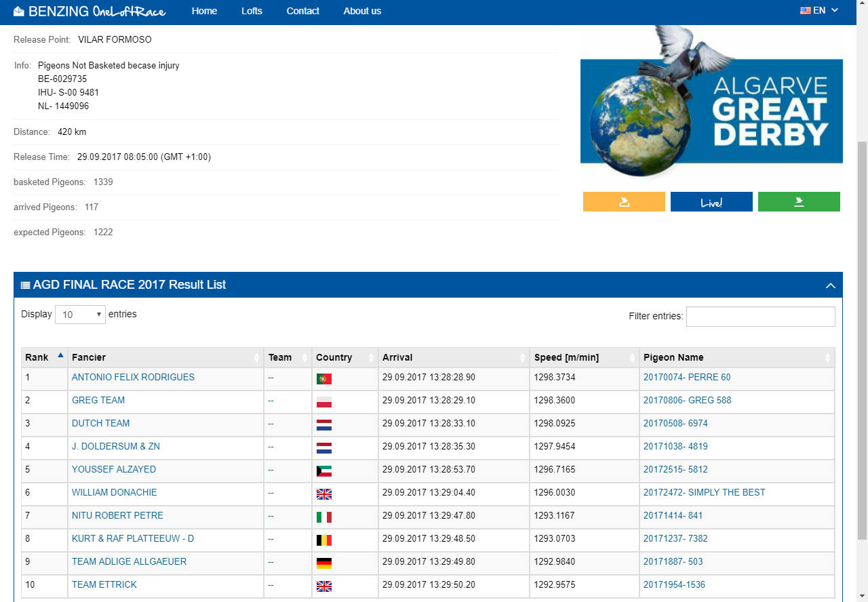Click the BENZING One Loft Race logo
Image resolution: width=868 pixels, height=602 pixels.
(90, 11)
